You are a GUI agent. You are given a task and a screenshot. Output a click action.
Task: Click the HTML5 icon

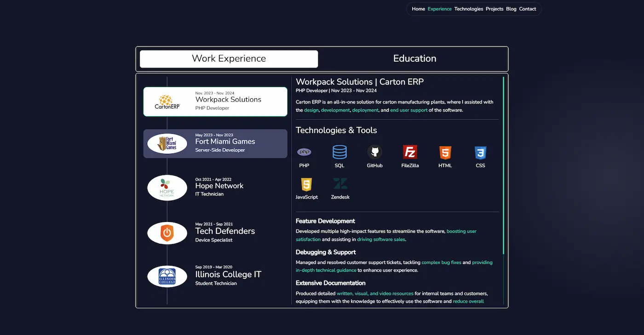pos(445,152)
